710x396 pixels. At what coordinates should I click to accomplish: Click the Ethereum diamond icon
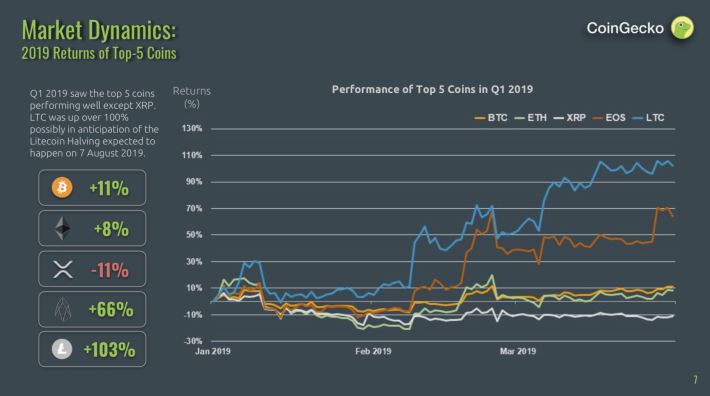[62, 228]
